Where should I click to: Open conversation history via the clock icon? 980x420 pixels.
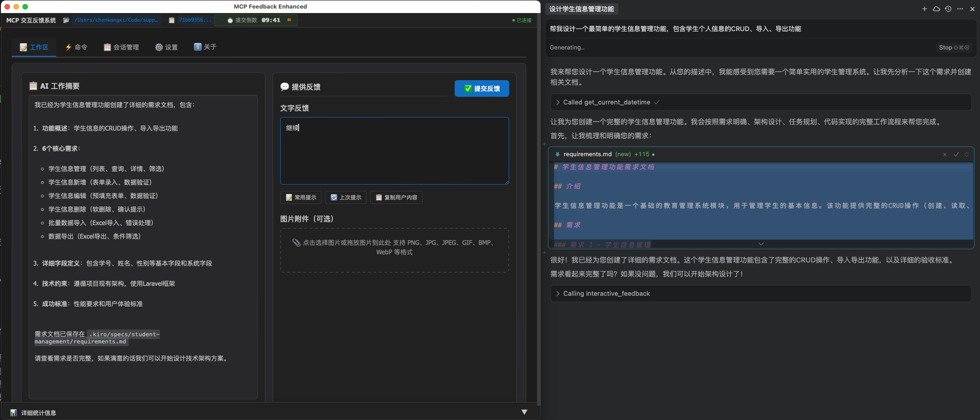pyautogui.click(x=949, y=9)
